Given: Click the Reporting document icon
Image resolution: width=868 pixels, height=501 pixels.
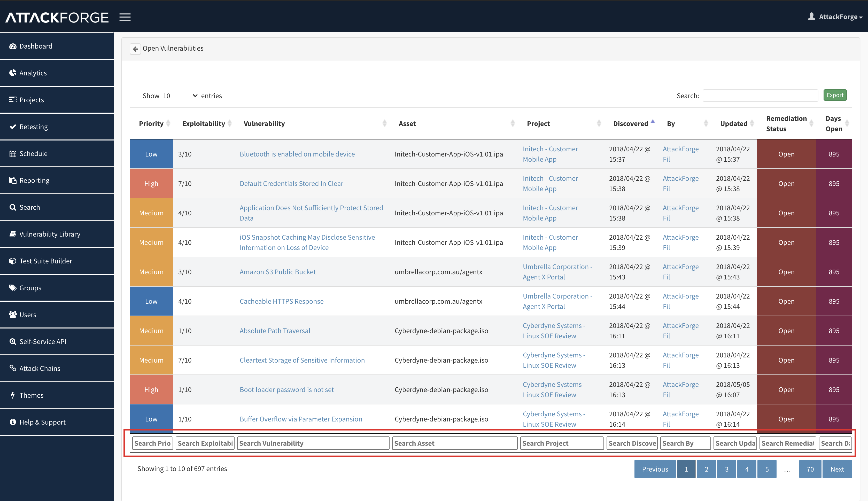Looking at the screenshot, I should [x=13, y=180].
